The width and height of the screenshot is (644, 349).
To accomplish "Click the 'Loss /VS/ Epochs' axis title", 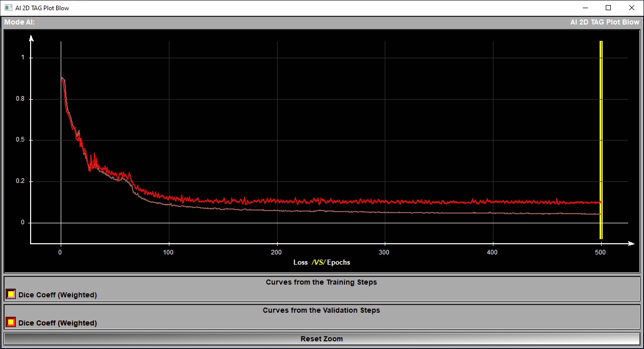I will 321,262.
